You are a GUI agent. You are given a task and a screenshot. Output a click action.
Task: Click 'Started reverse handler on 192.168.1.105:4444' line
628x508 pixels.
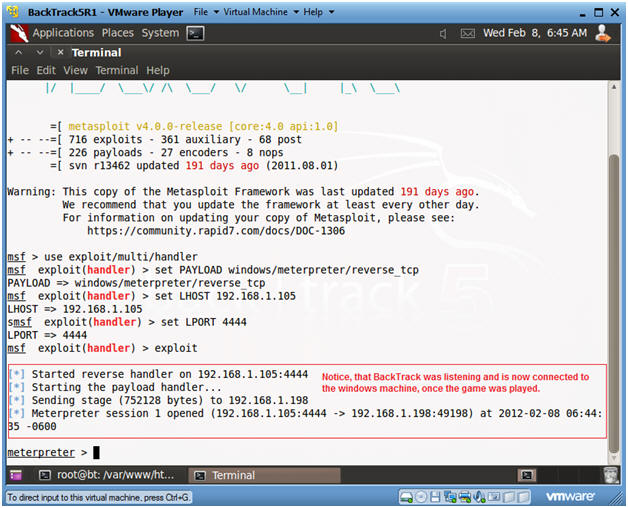pos(170,374)
